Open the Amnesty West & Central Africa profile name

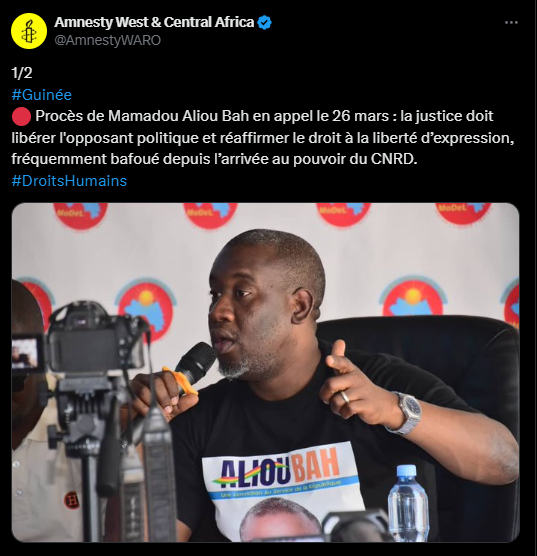click(154, 22)
